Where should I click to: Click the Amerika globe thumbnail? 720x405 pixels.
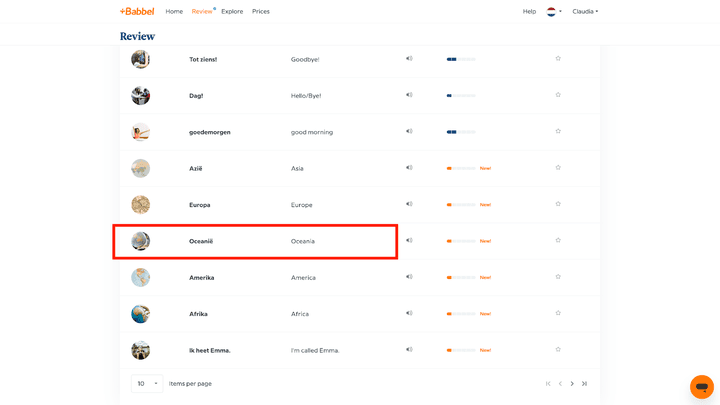tap(141, 277)
